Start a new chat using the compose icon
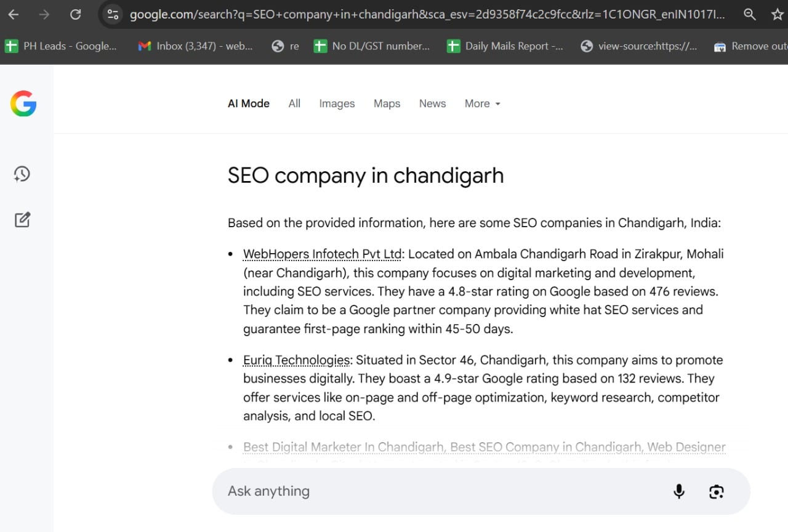The width and height of the screenshot is (788, 532). [22, 219]
